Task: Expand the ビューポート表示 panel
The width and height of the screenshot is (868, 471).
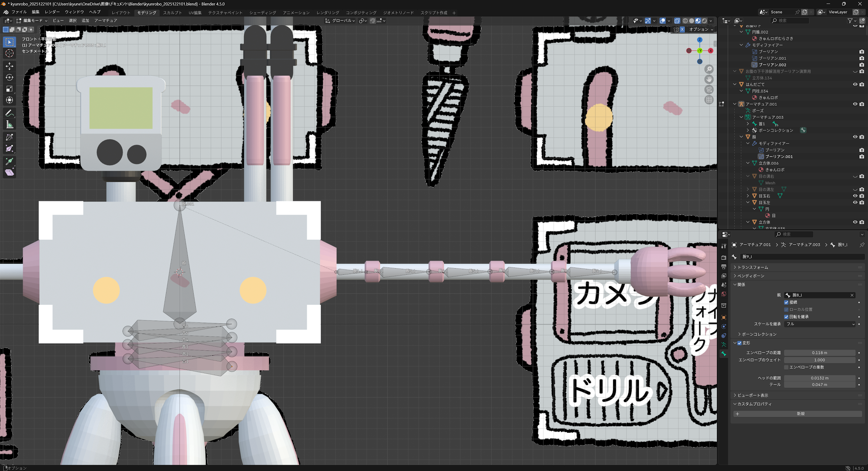Action: tap(752, 395)
